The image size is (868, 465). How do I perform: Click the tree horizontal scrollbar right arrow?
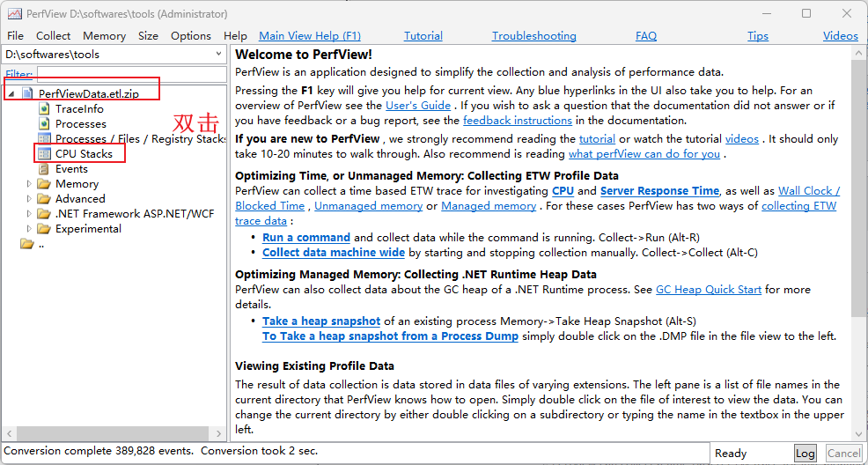(x=218, y=433)
